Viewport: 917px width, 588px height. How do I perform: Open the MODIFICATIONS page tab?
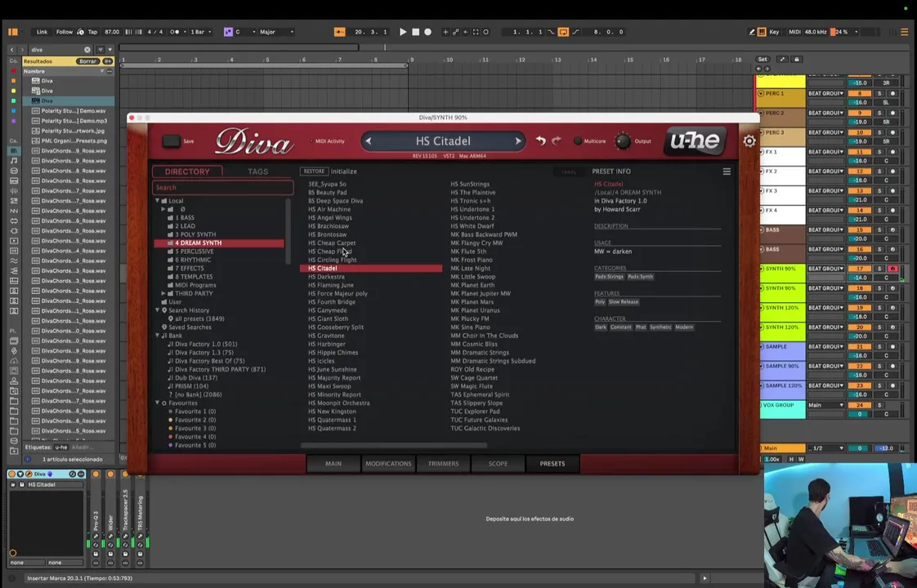388,464
